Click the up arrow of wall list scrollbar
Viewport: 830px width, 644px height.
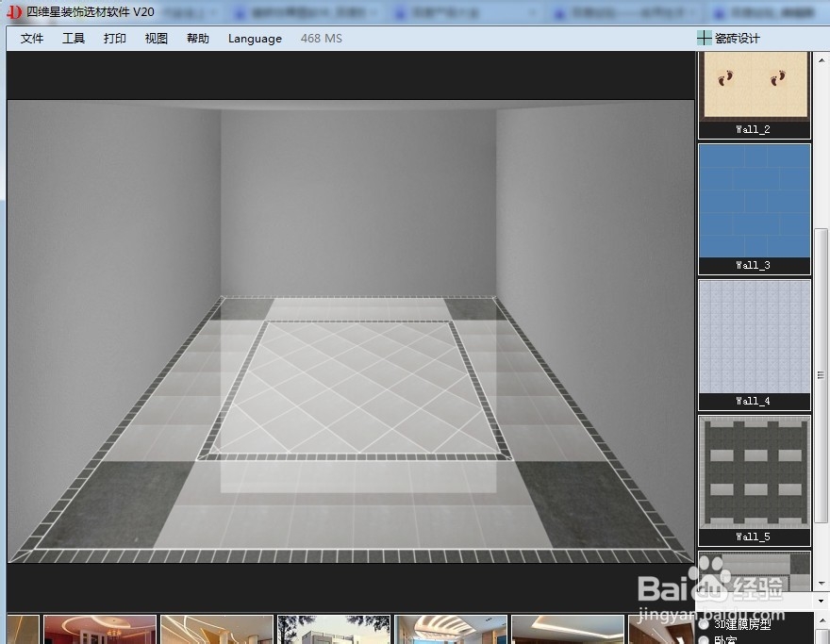[x=821, y=59]
